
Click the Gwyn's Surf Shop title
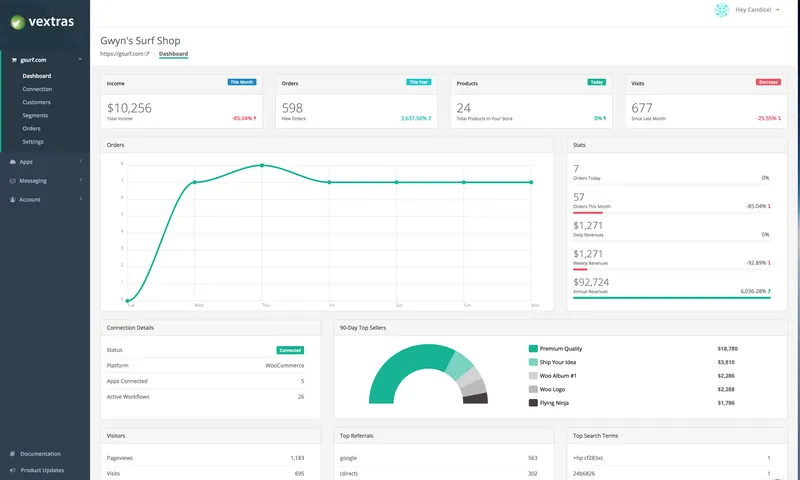(x=140, y=41)
